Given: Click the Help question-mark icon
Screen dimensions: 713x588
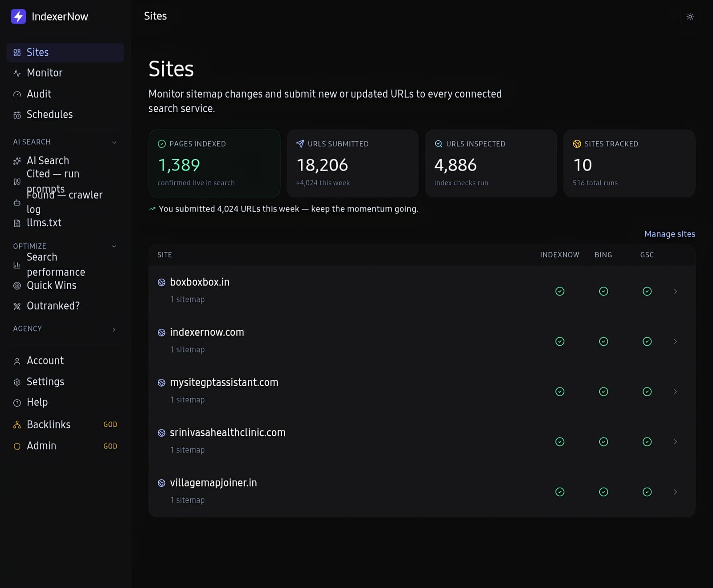Looking at the screenshot, I should coord(17,403).
